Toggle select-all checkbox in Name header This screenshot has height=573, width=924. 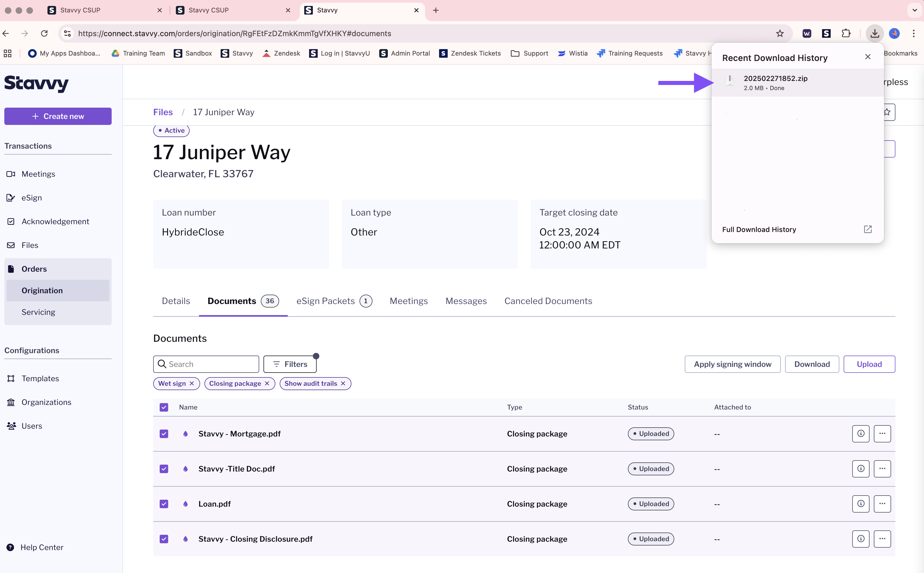[164, 407]
